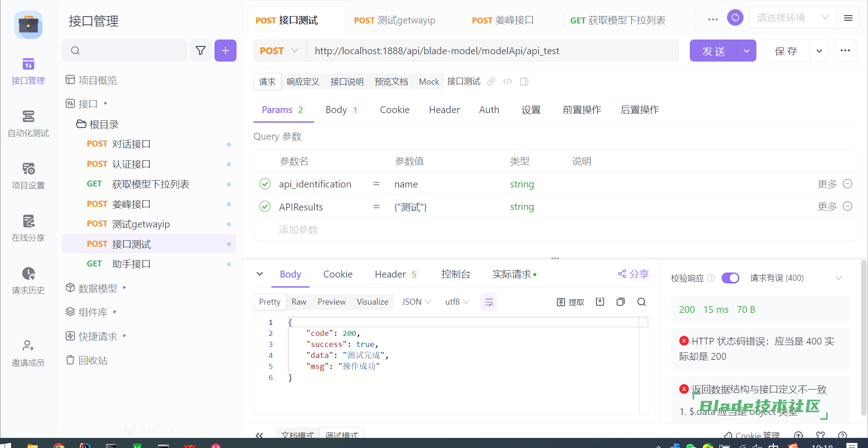This screenshot has width=868, height=448.
Task: Remove the APIResults parameter row
Action: (x=848, y=206)
